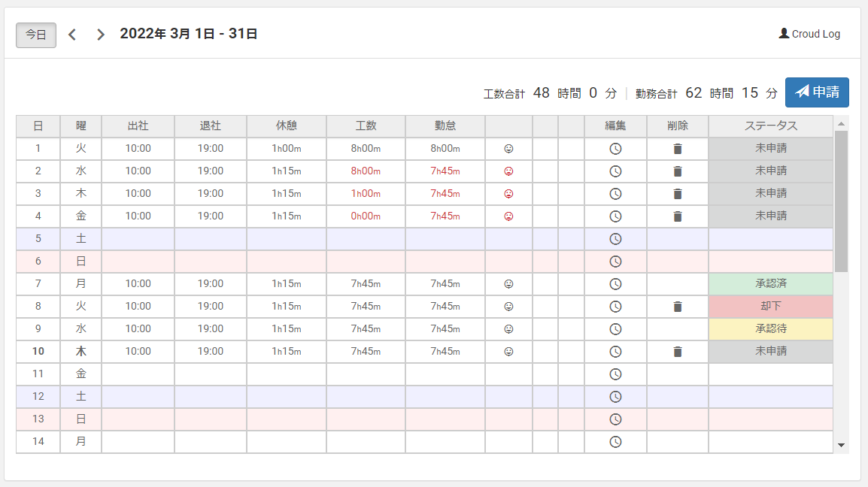Delete day 3 entry with trash icon

(678, 194)
